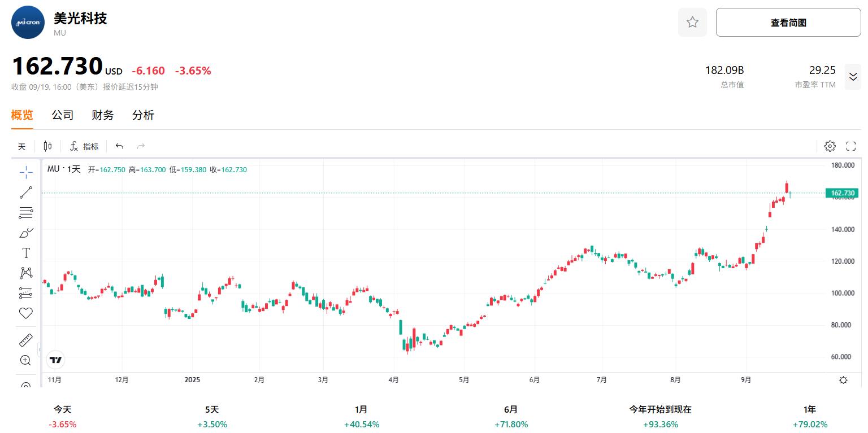Select the 1月 time range showing +40.54%
The image size is (868, 433).
tap(361, 416)
